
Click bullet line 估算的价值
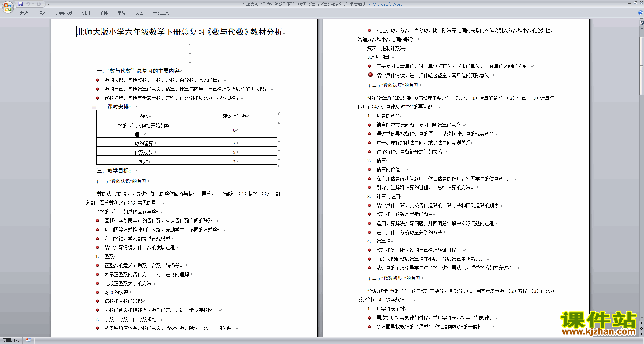390,169
